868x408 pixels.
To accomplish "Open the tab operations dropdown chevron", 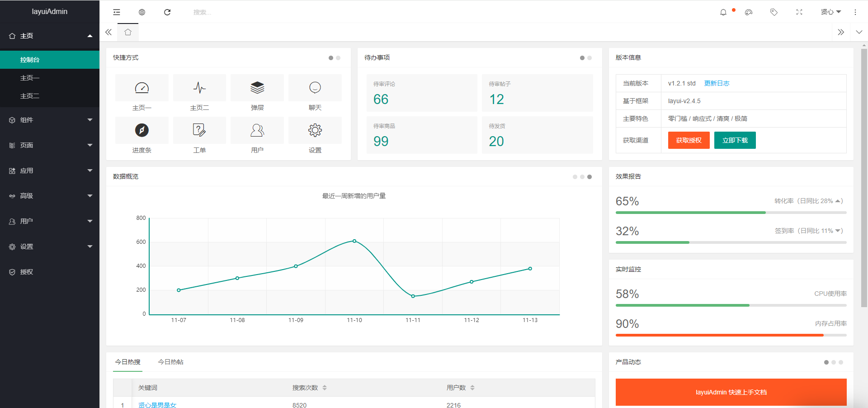I will pos(859,32).
